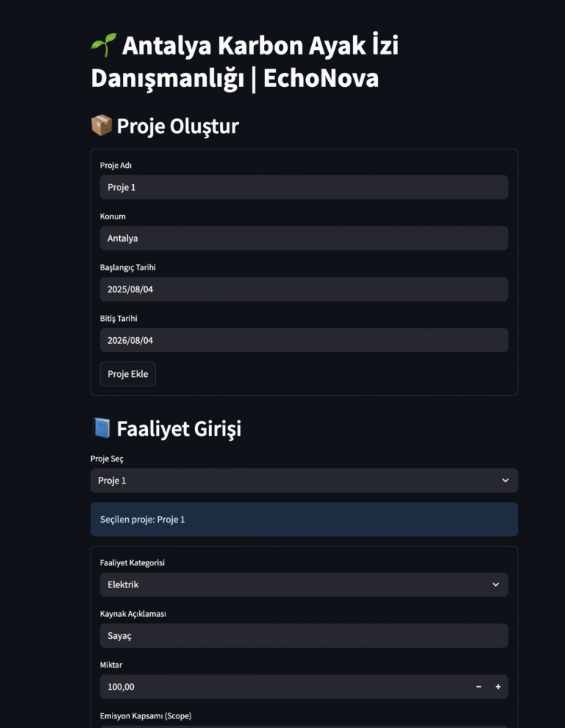Focus the Proje Adı text field
The height and width of the screenshot is (728, 565).
[x=304, y=187]
